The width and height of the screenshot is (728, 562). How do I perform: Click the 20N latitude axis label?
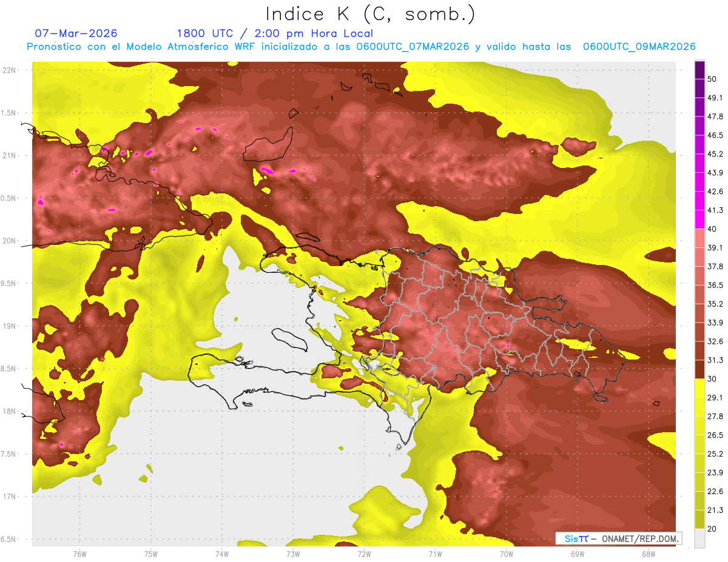[x=9, y=241]
